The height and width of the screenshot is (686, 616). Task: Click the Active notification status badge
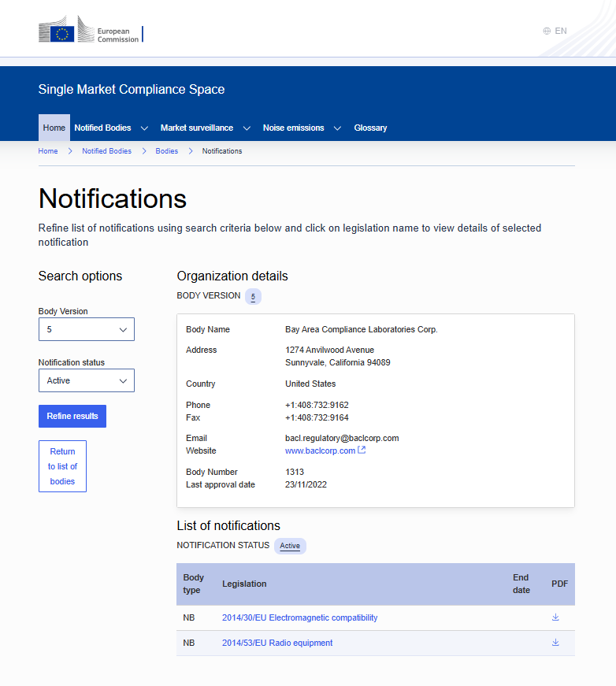[290, 546]
